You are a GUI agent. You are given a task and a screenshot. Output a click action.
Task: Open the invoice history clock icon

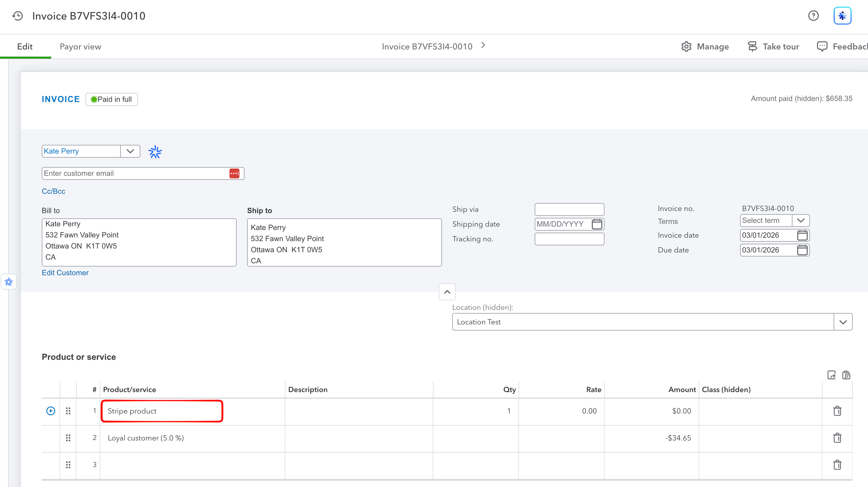tap(17, 16)
